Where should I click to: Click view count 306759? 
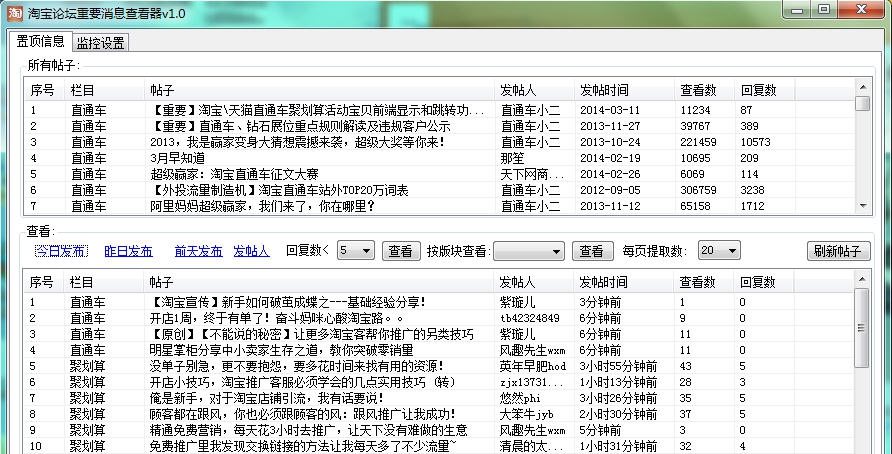click(x=698, y=190)
